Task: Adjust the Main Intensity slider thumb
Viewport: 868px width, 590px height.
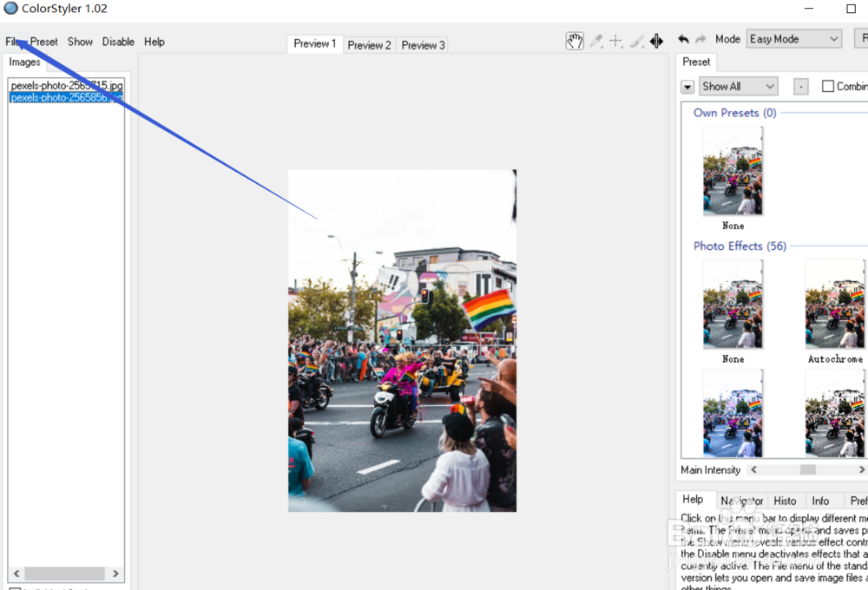Action: (807, 470)
